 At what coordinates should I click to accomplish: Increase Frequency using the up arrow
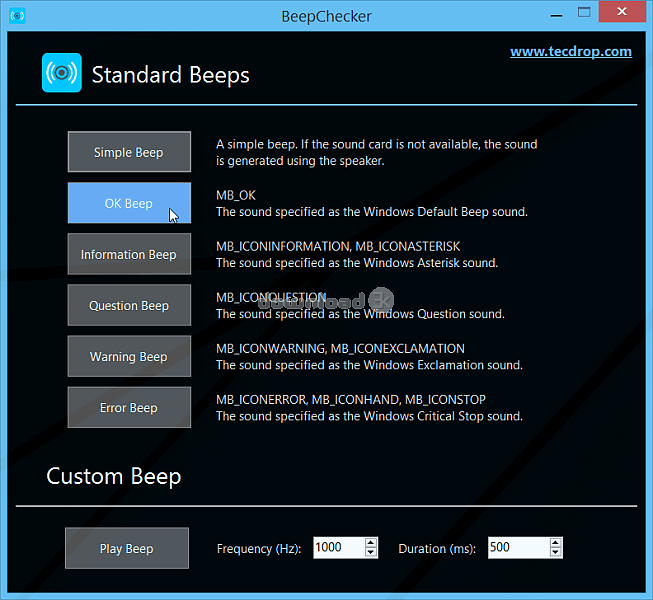(x=371, y=543)
